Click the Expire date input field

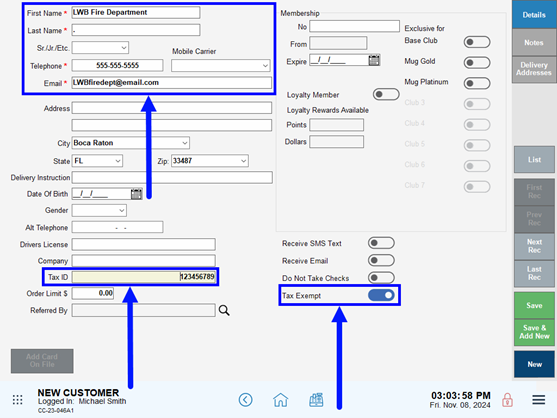[339, 60]
